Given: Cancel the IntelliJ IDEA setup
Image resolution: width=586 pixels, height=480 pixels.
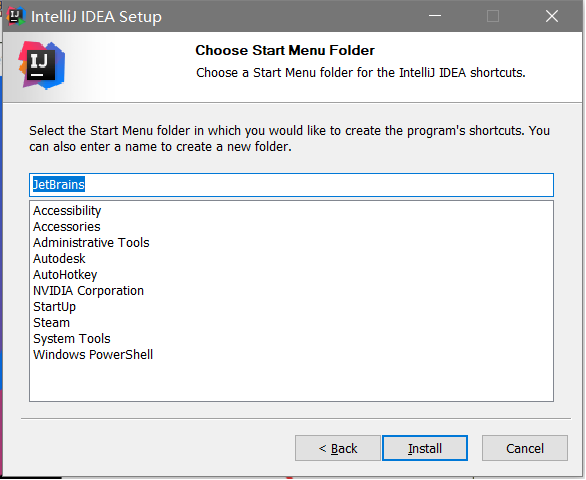Looking at the screenshot, I should tap(525, 448).
